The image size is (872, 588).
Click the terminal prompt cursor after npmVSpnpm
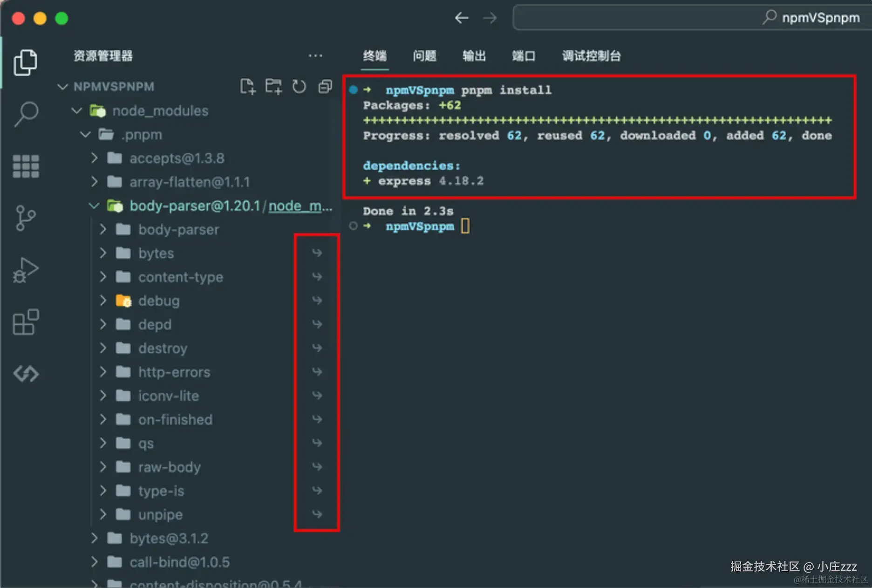[x=465, y=226]
